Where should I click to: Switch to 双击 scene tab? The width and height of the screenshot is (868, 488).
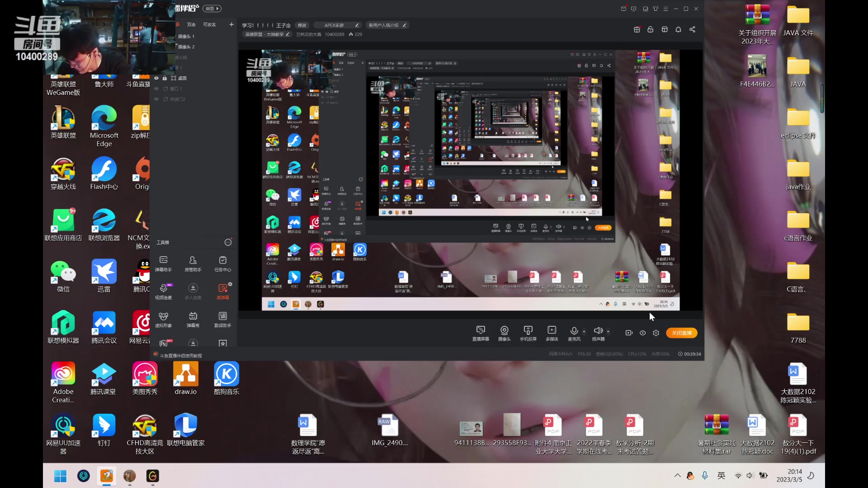click(192, 24)
